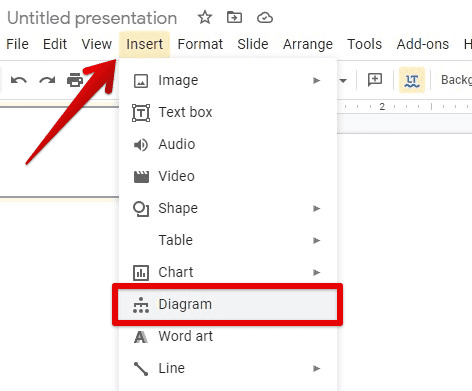Expand the Image submenu arrow
This screenshot has width=472, height=391.
pos(316,80)
